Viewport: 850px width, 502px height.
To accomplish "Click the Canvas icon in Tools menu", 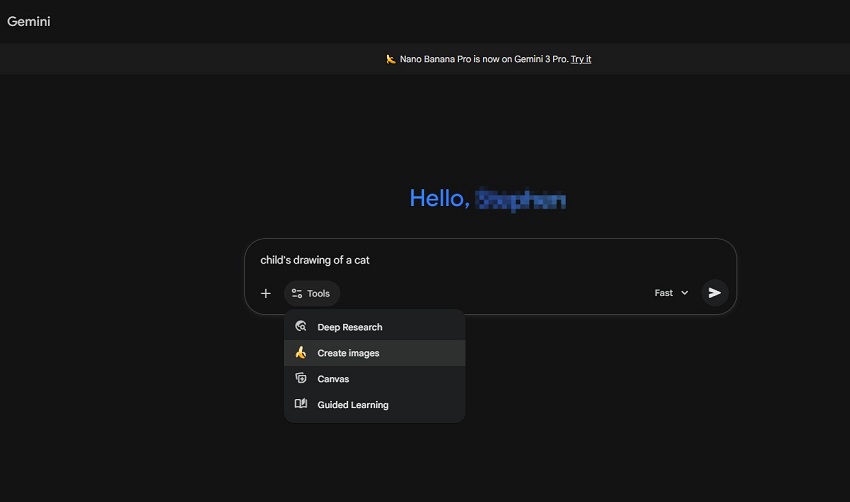I will [x=301, y=379].
